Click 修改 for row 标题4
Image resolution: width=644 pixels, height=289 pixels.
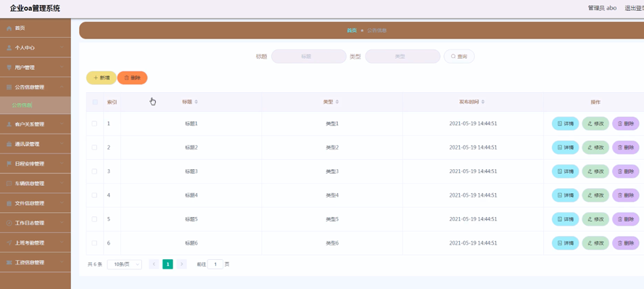pos(595,195)
